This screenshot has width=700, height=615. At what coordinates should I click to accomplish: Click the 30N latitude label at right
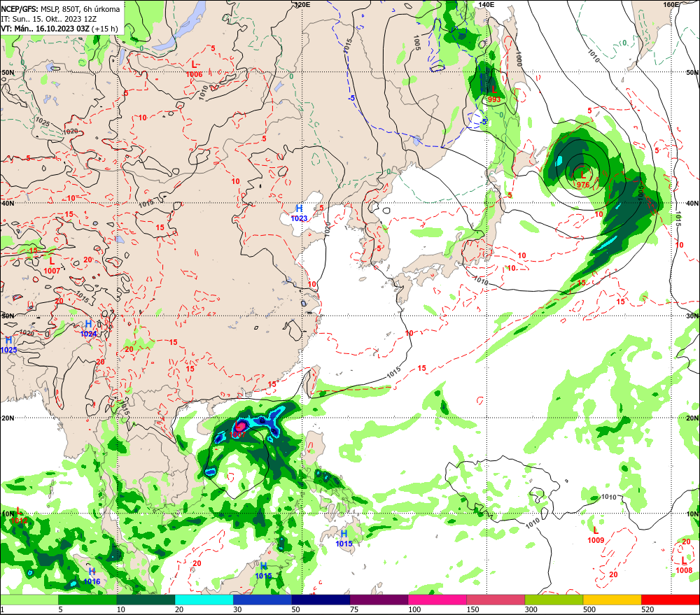coord(692,316)
